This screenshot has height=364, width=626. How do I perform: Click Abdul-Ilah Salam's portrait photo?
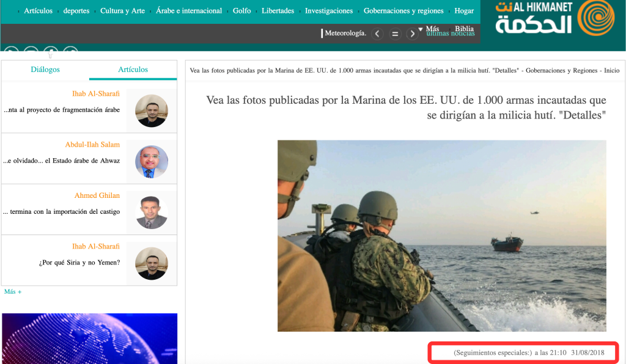pos(152,161)
